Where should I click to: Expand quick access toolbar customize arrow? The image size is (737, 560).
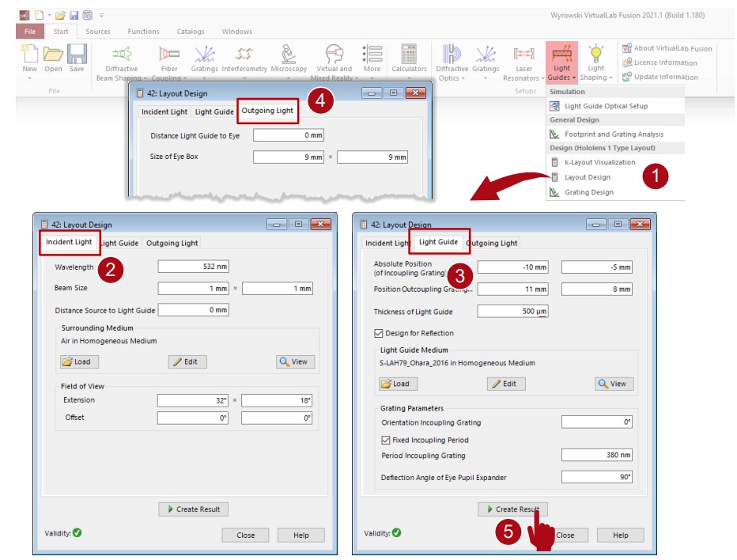coord(101,16)
